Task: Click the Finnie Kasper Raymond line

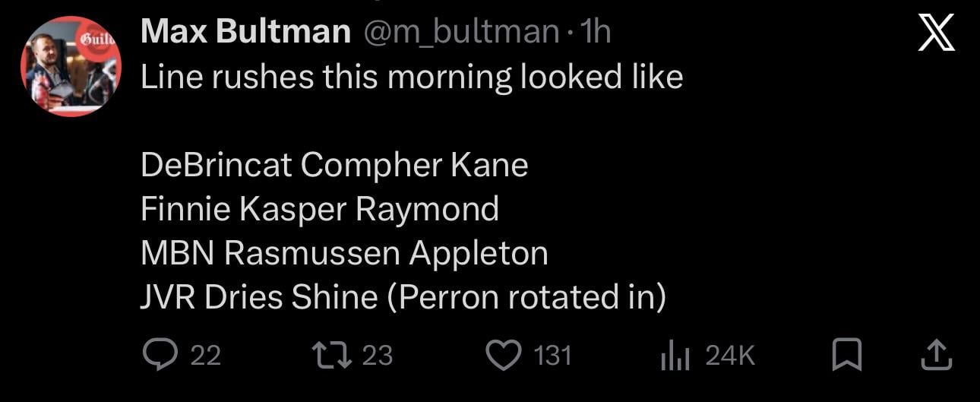Action: pos(320,209)
